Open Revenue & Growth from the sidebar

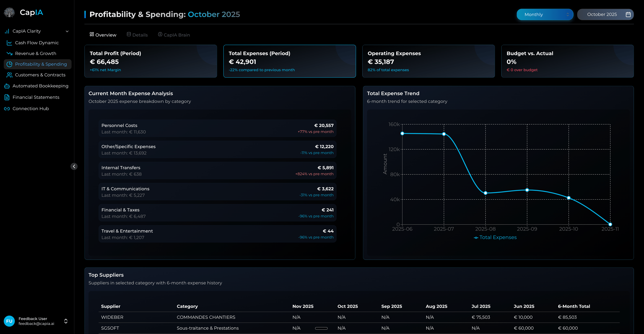[36, 53]
